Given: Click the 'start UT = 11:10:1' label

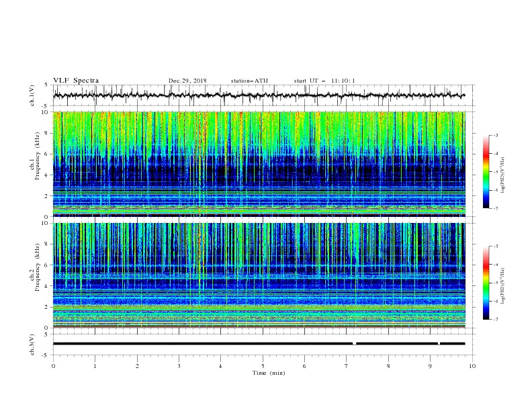Looking at the screenshot, I should [x=324, y=81].
